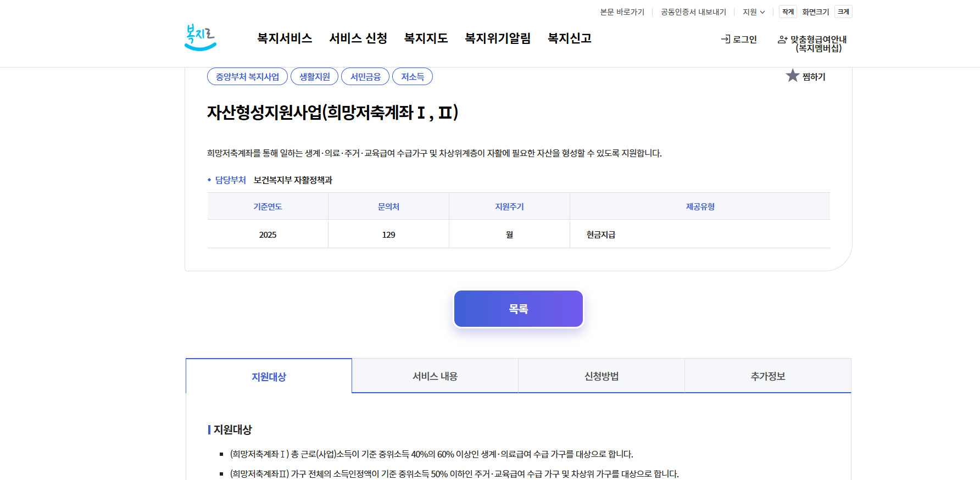Image resolution: width=980 pixels, height=480 pixels.
Task: Click the 찜하기 label
Action: 814,77
